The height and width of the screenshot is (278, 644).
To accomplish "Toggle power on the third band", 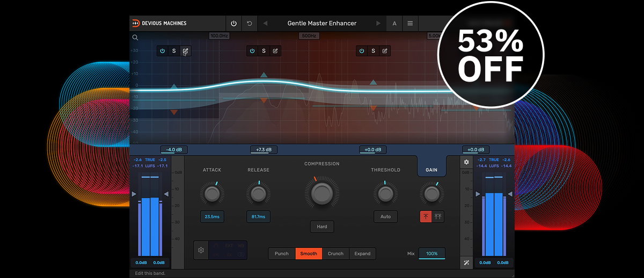I will pyautogui.click(x=362, y=51).
